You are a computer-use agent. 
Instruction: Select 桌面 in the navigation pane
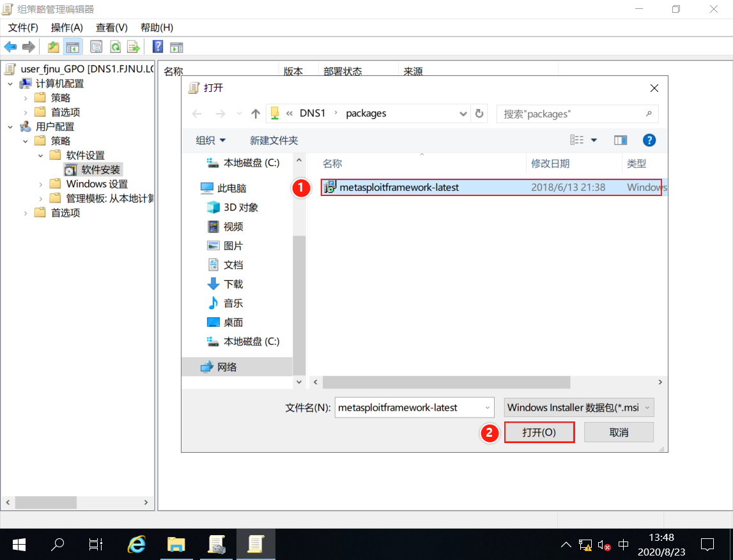tap(225, 322)
